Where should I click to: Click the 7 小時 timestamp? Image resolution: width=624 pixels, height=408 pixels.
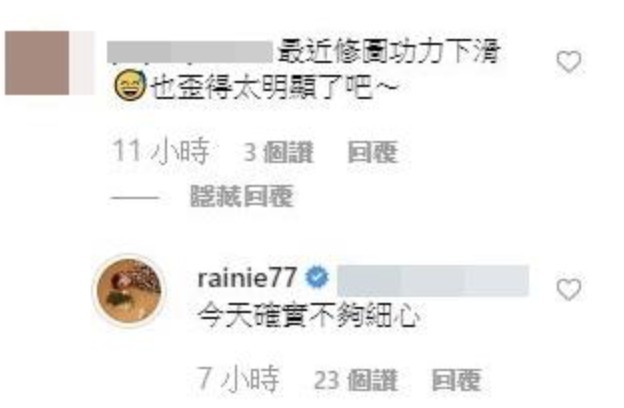point(238,379)
